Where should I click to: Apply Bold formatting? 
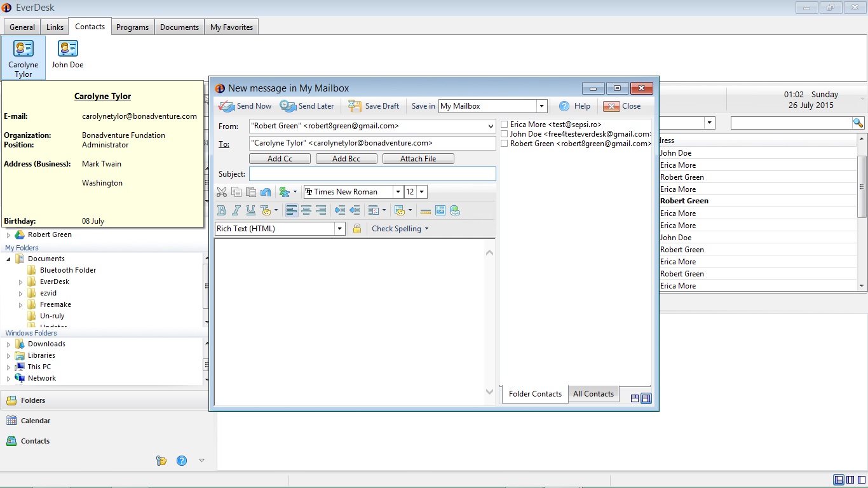click(x=221, y=210)
